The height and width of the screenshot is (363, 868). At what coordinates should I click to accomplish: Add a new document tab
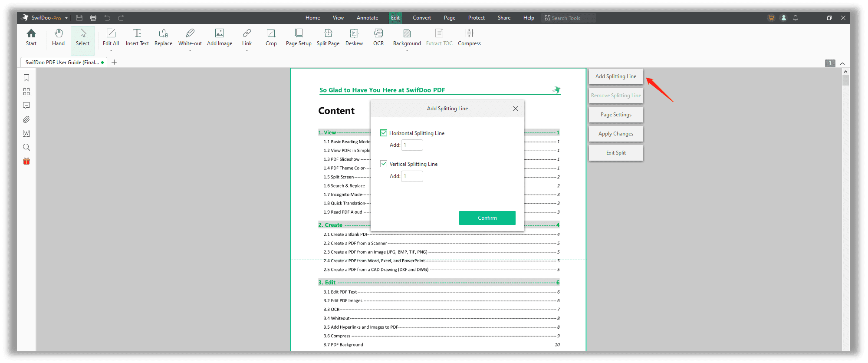coord(114,63)
